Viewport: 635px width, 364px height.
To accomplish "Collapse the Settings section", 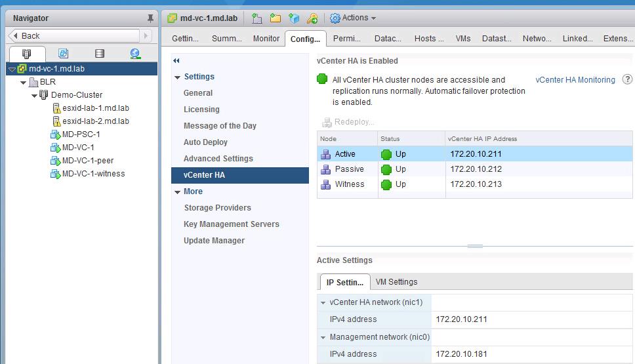I will click(x=177, y=77).
